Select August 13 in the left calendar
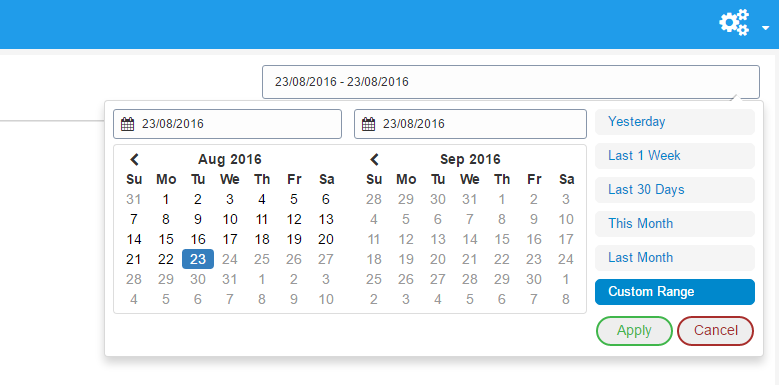 (x=326, y=220)
